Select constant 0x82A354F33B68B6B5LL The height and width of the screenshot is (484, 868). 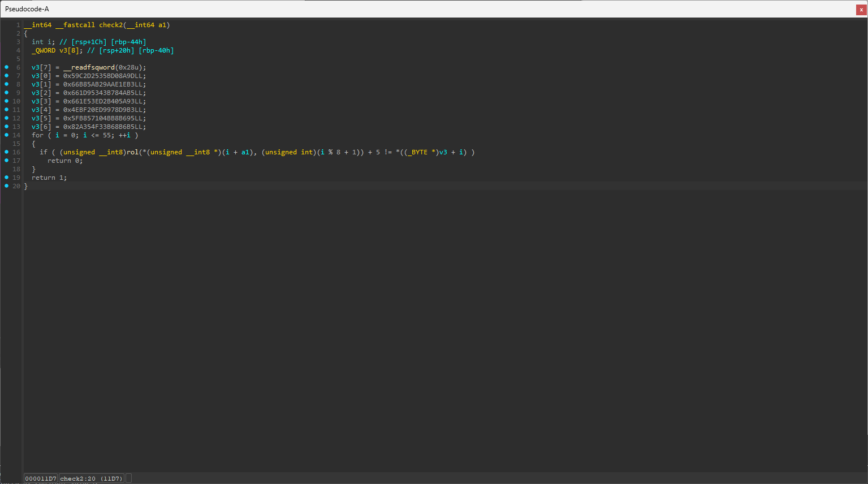103,127
